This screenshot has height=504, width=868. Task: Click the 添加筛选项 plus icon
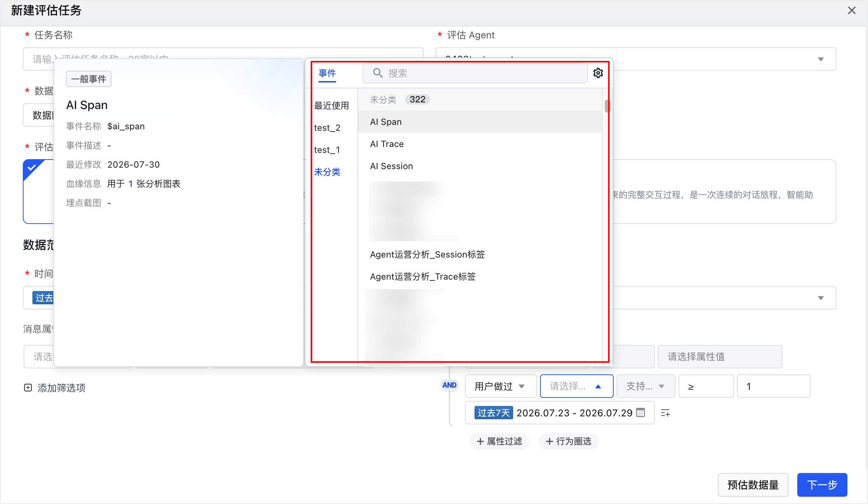click(x=28, y=388)
